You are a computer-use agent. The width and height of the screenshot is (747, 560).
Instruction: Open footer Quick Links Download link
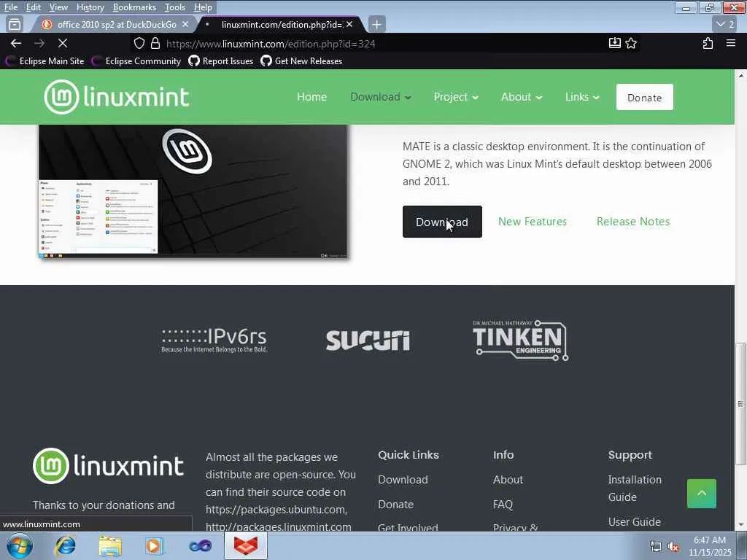pyautogui.click(x=403, y=480)
